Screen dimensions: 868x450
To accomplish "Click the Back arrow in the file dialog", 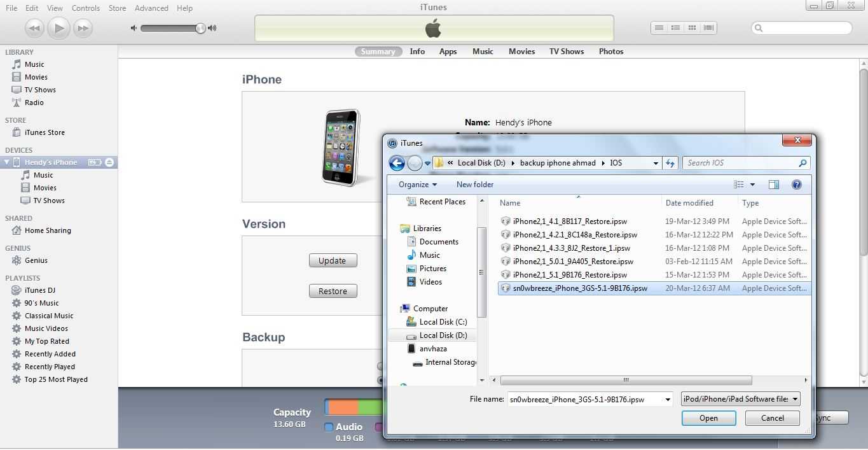I will tap(397, 163).
